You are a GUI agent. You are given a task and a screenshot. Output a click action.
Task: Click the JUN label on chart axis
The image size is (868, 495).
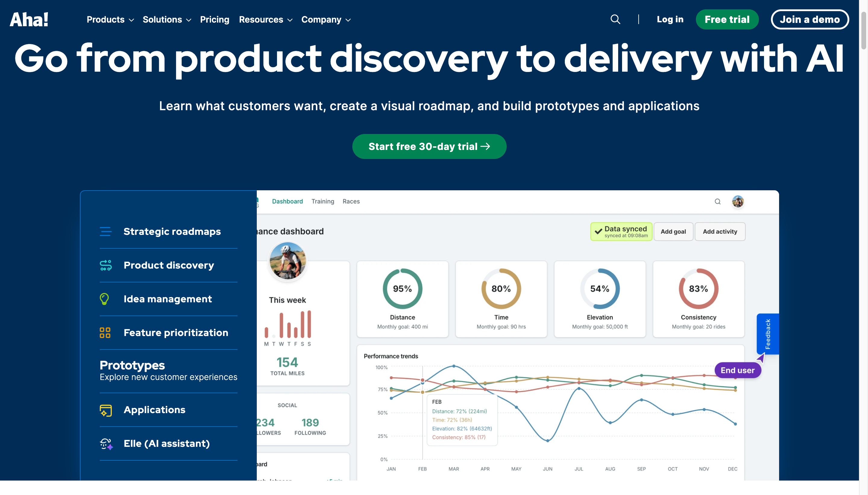click(x=548, y=469)
